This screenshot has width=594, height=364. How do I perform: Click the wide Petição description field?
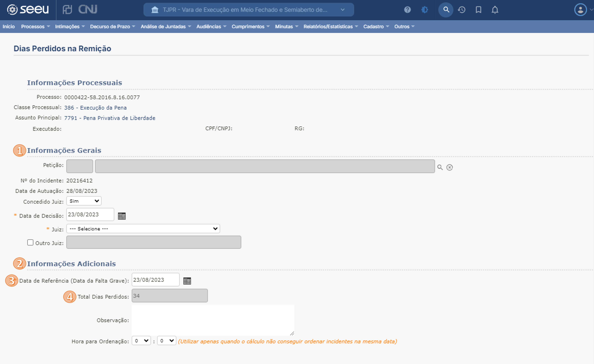(265, 166)
